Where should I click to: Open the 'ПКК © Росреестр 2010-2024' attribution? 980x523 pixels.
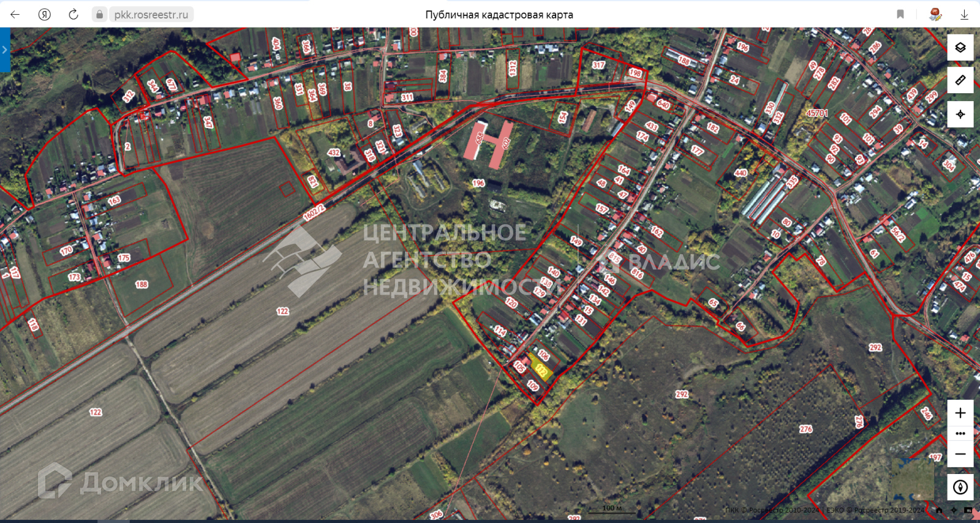772,510
